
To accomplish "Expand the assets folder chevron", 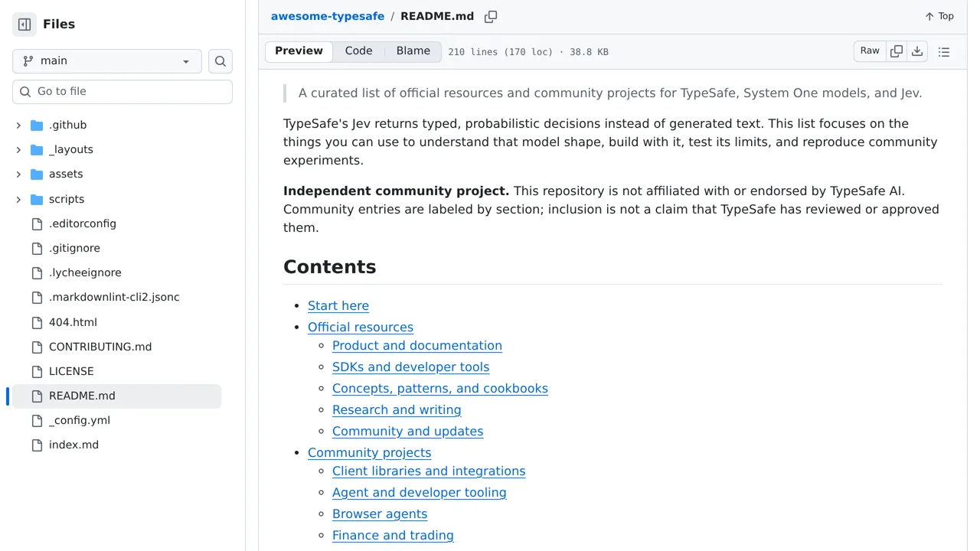I will tap(18, 174).
